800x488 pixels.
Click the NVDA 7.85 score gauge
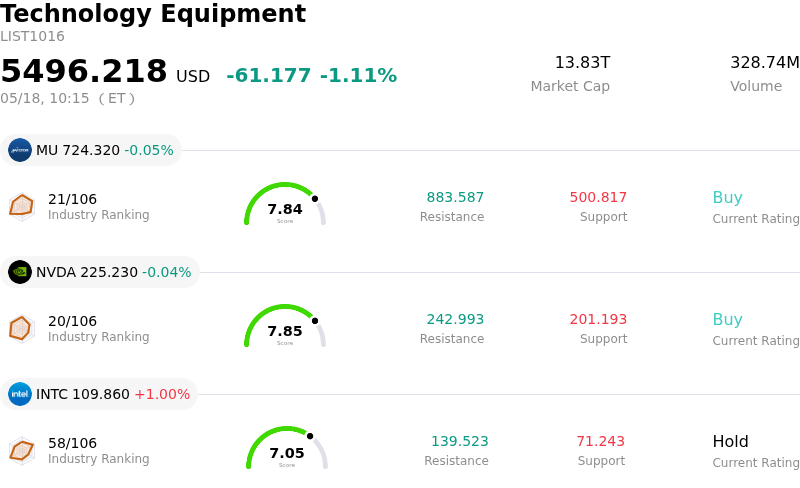tap(285, 326)
